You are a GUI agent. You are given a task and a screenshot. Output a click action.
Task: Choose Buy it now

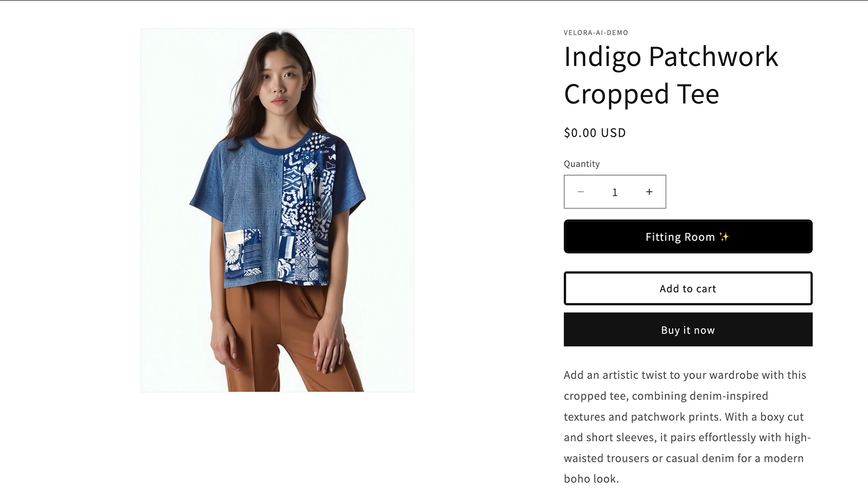688,330
